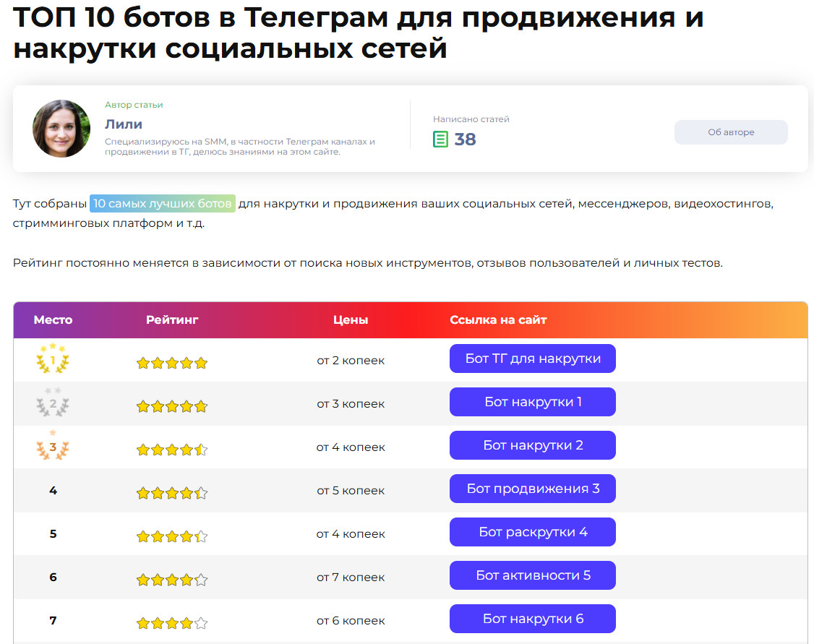Click the 'Цены' column header
814x644 pixels.
[351, 319]
